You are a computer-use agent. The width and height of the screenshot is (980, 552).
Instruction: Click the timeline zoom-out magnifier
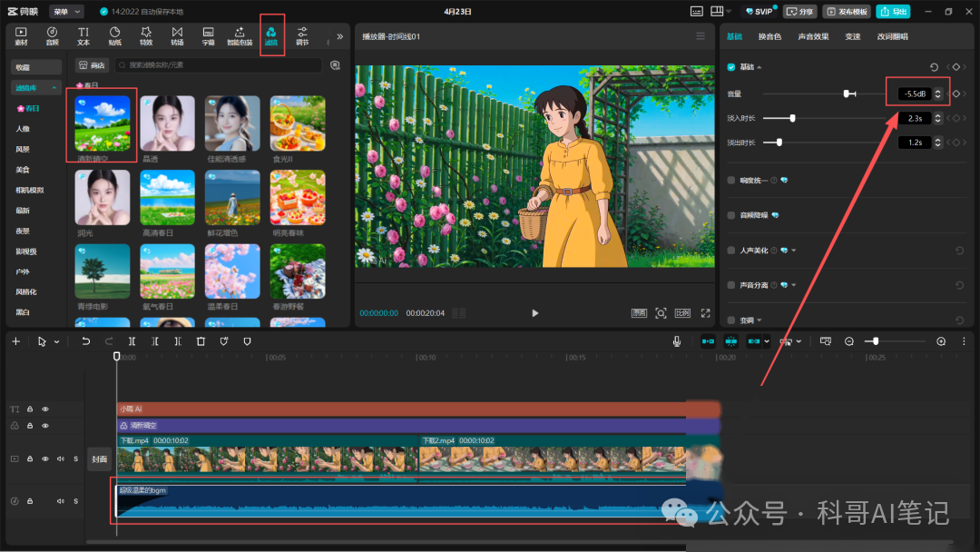point(848,341)
